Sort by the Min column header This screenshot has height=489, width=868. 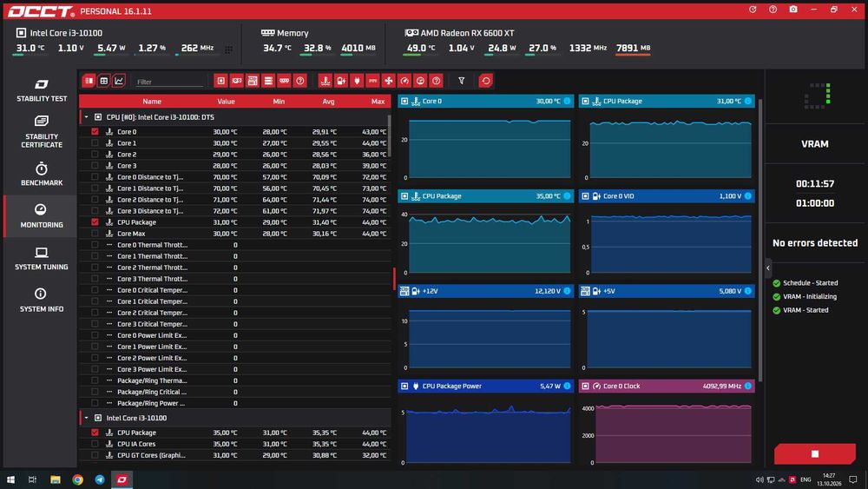tap(279, 102)
